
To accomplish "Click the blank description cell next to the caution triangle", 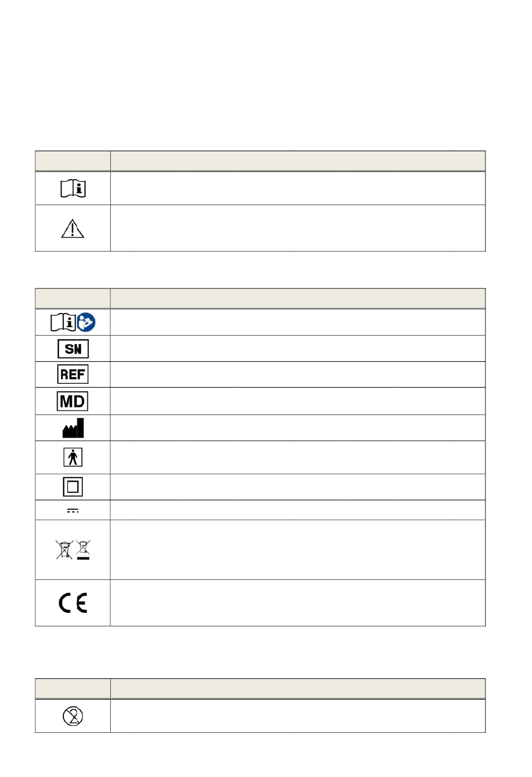I will pos(298,228).
